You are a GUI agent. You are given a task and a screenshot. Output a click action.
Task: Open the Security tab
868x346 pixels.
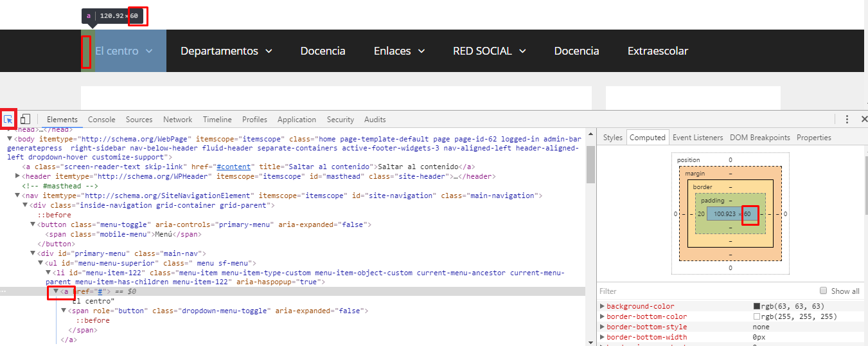click(341, 120)
